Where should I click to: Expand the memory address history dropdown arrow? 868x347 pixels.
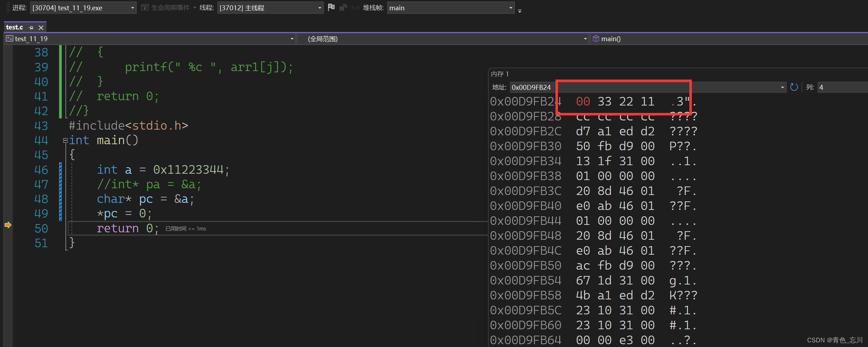782,87
